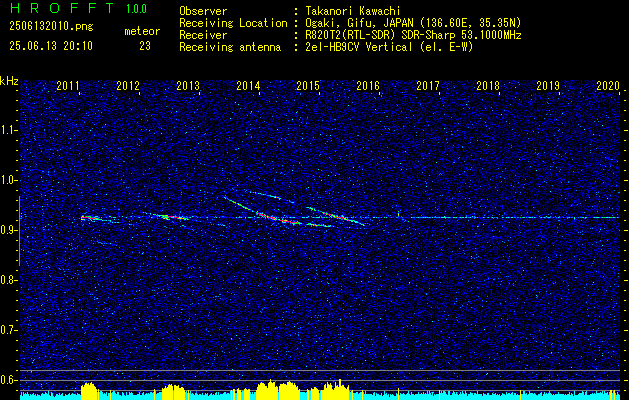Screen dimensions: 629x400
Task: Click the 2018 time marker
Action: pos(488,85)
